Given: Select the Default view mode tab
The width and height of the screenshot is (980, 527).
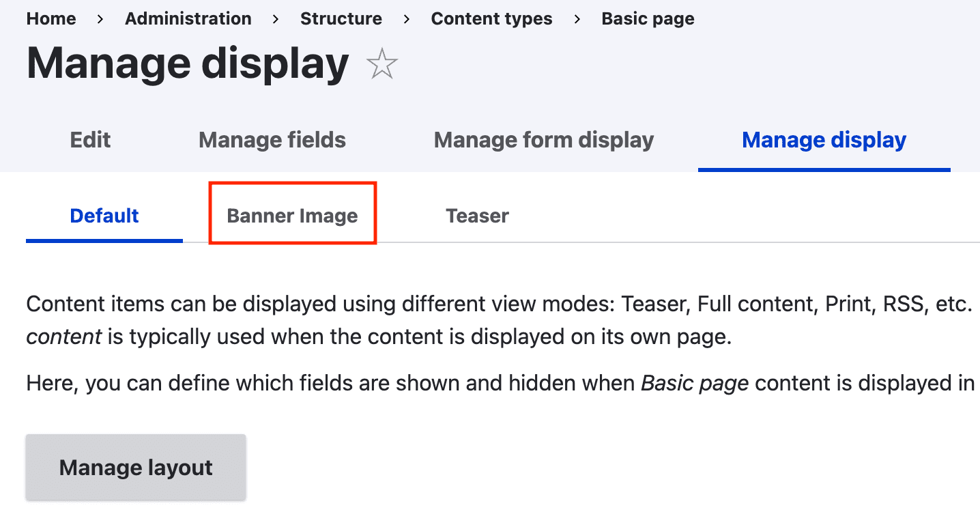Looking at the screenshot, I should pyautogui.click(x=104, y=216).
